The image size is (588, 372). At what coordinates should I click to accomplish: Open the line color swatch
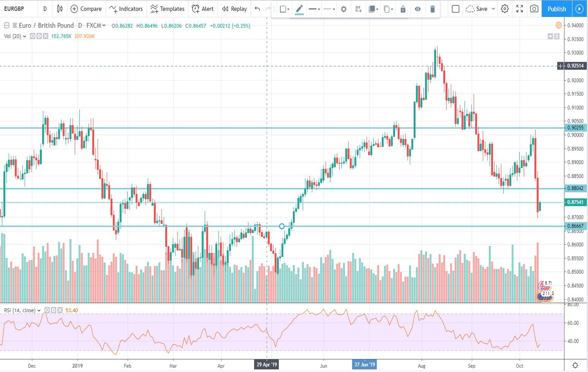coord(299,9)
